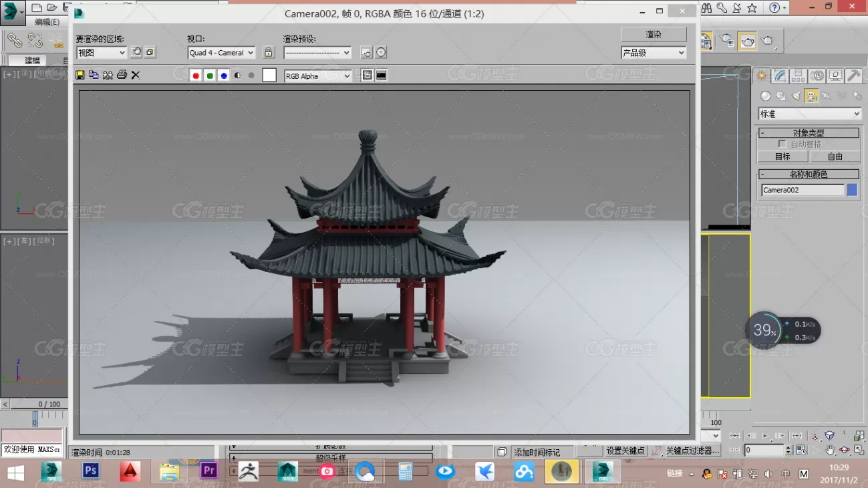868x488 pixels.
Task: Open the render area dropdown showing 视图
Action: (x=102, y=52)
